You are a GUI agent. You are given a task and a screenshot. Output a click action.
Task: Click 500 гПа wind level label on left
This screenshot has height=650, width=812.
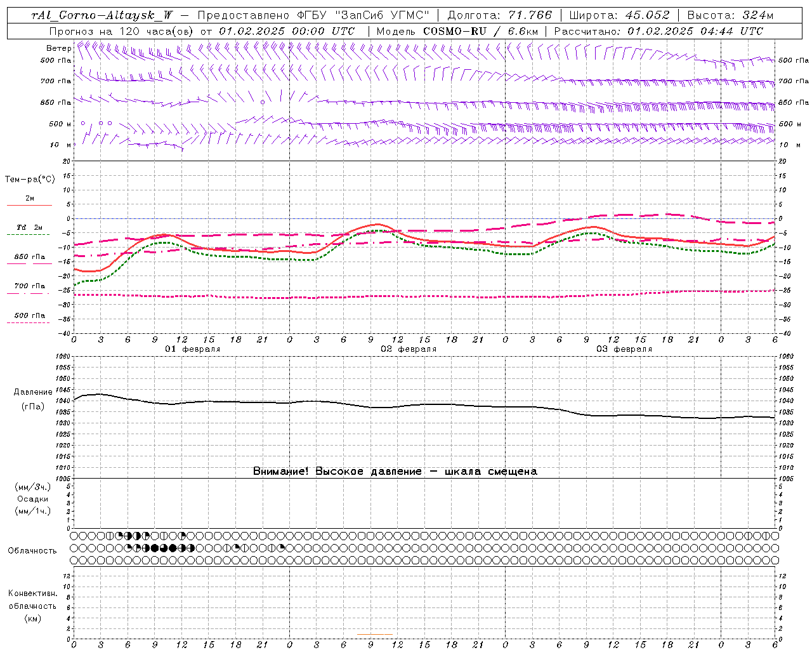(x=56, y=60)
